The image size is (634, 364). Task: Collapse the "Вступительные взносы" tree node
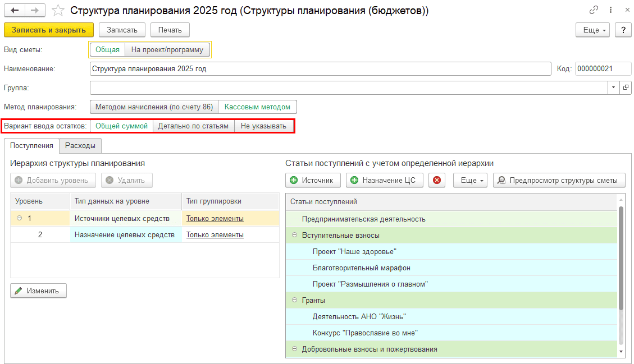click(x=294, y=236)
